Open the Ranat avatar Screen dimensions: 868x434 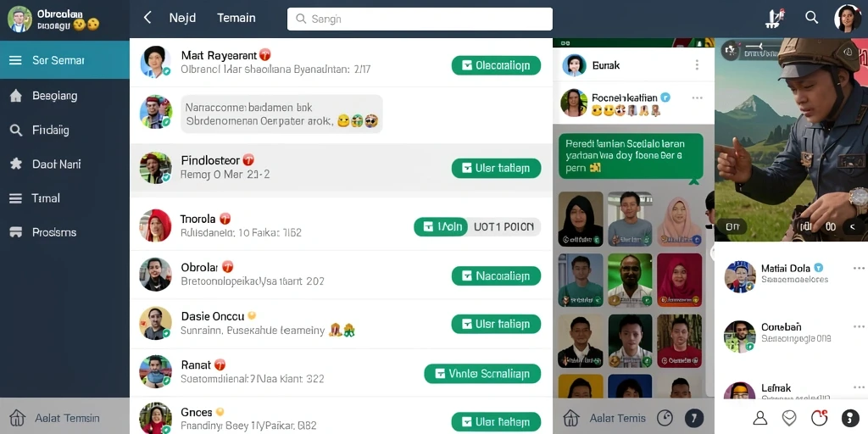156,371
